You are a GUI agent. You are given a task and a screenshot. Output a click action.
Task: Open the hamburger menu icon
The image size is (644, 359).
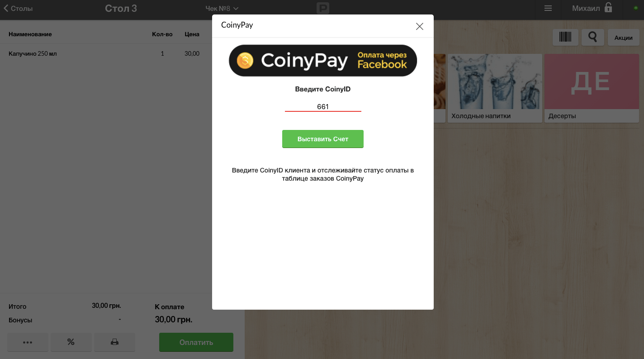(x=548, y=8)
